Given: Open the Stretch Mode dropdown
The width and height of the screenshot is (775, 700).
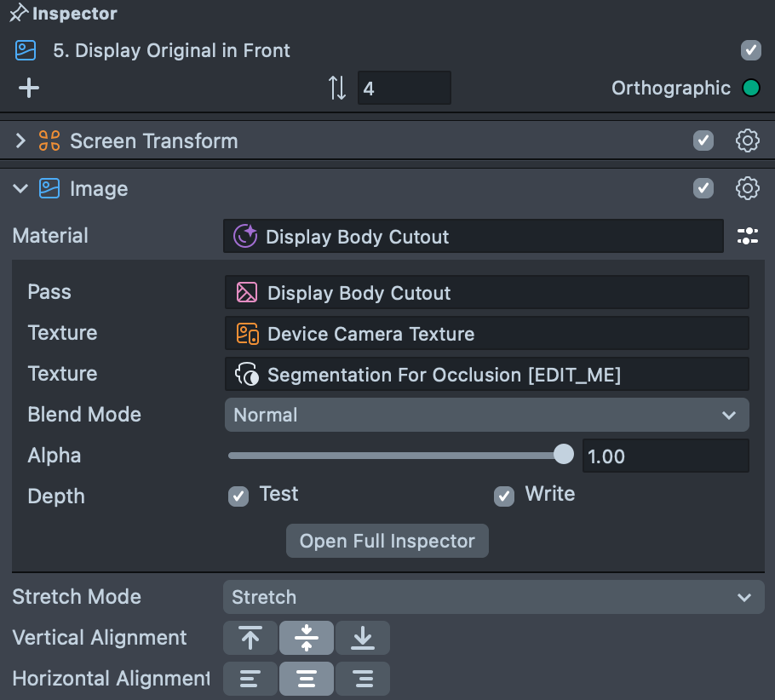Looking at the screenshot, I should (x=492, y=597).
